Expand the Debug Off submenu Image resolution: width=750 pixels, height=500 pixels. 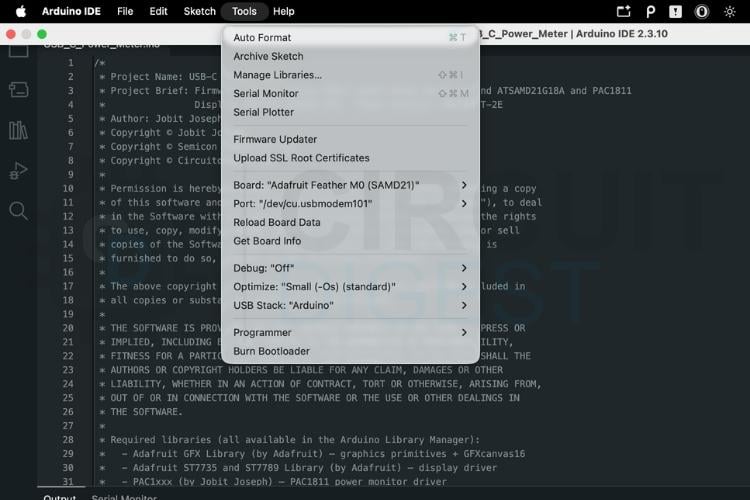pyautogui.click(x=350, y=268)
